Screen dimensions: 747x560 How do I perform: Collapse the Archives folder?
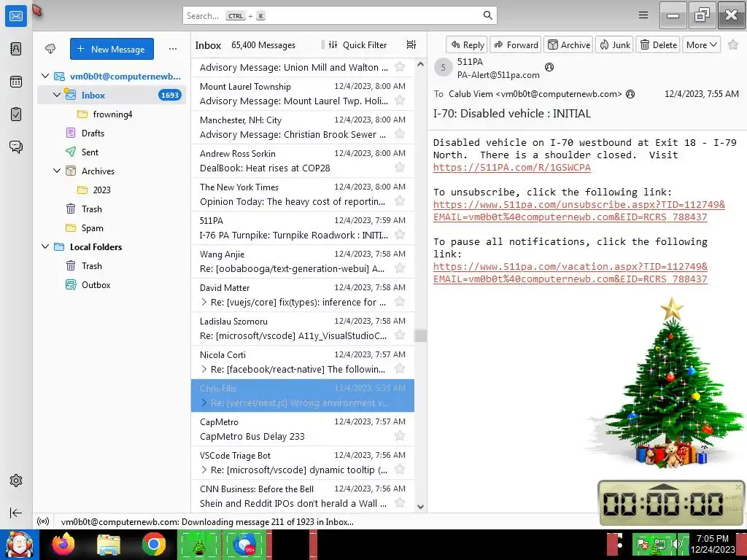click(57, 171)
